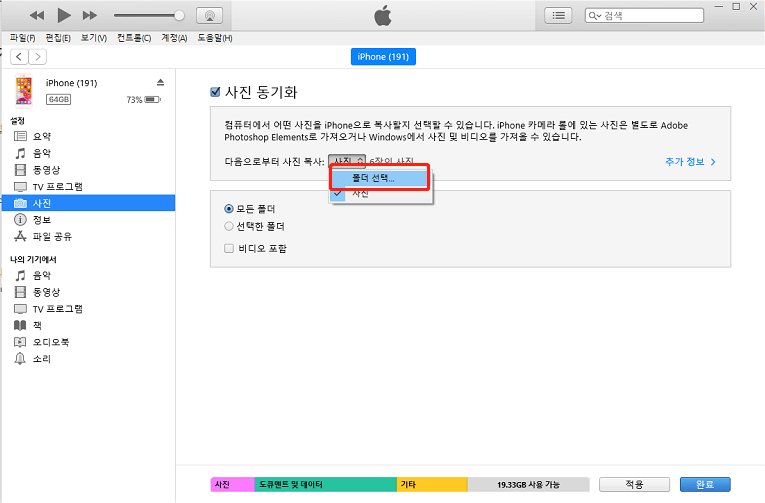Open the 컨트롤(C) menu
Image resolution: width=765 pixels, height=503 pixels.
coord(134,38)
